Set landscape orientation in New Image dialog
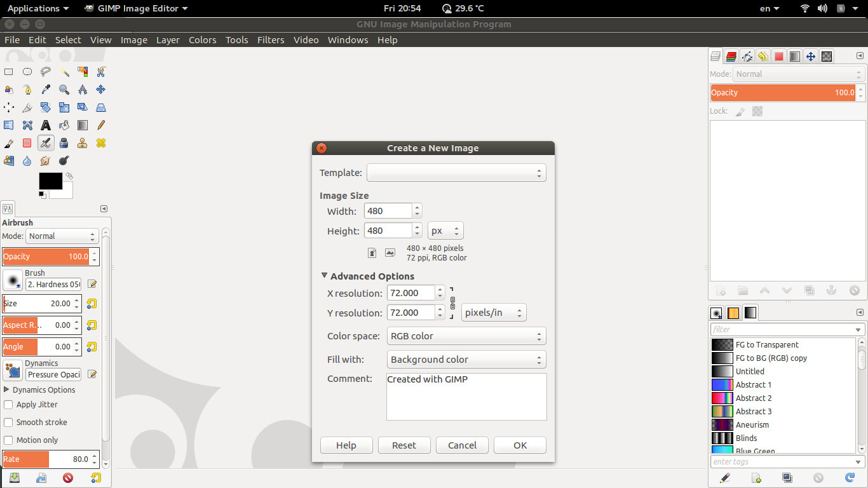This screenshot has width=868, height=488. 390,253
